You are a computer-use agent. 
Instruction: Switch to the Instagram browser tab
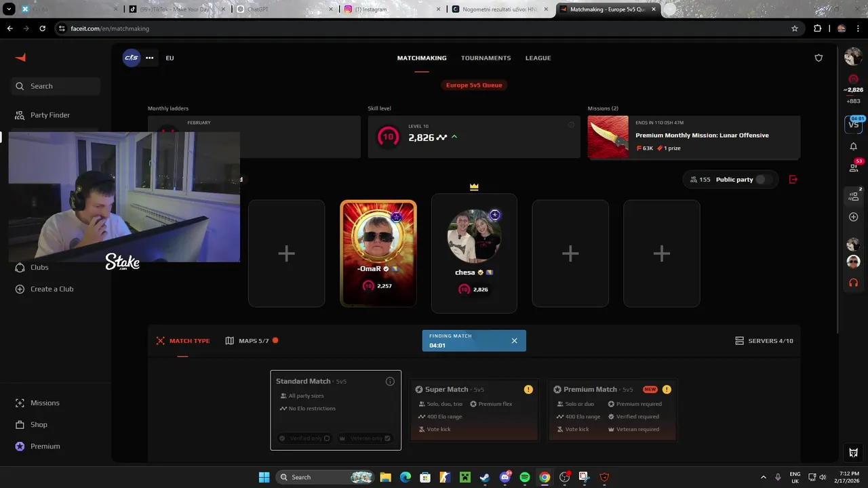[x=391, y=9]
